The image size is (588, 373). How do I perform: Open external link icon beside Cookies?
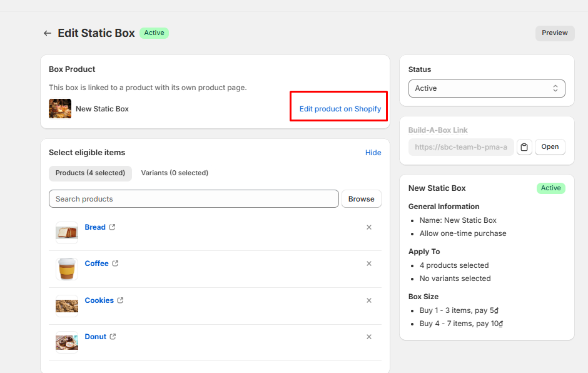[120, 300]
